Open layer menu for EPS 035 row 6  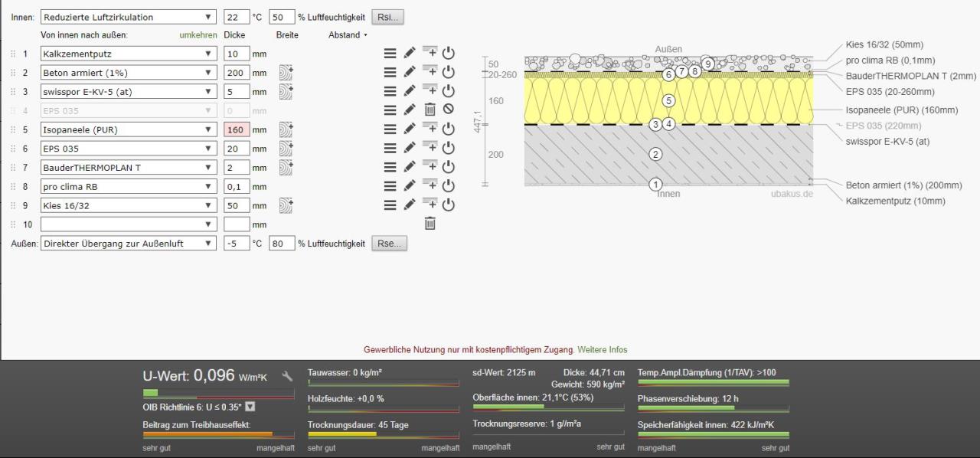(x=390, y=148)
